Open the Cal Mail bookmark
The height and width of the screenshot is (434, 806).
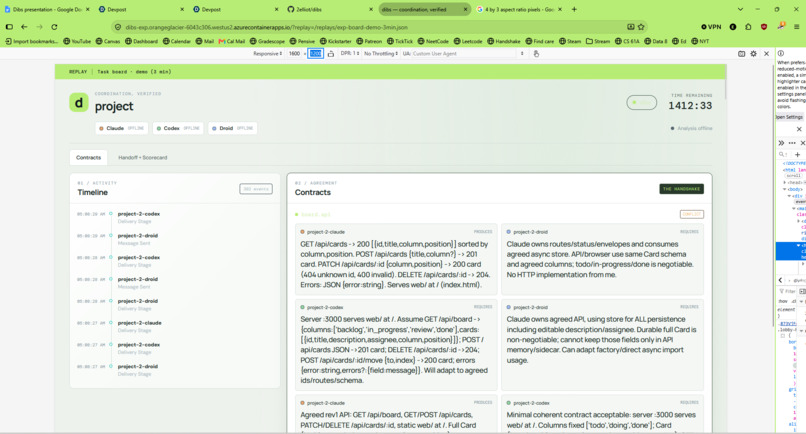232,41
